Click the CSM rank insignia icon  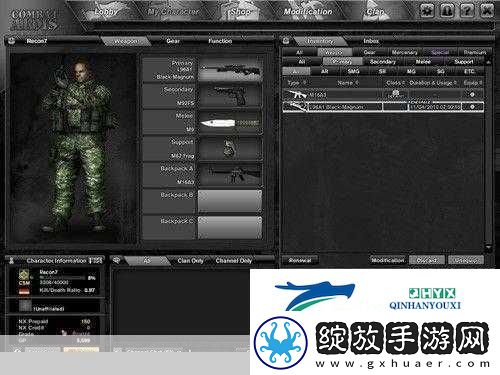(x=24, y=275)
